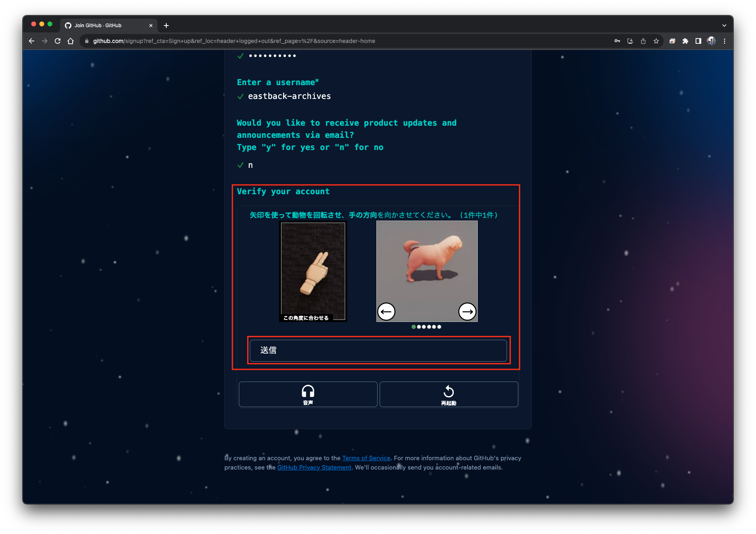Go back with the browser back arrow
This screenshot has height=534, width=756.
pyautogui.click(x=32, y=41)
